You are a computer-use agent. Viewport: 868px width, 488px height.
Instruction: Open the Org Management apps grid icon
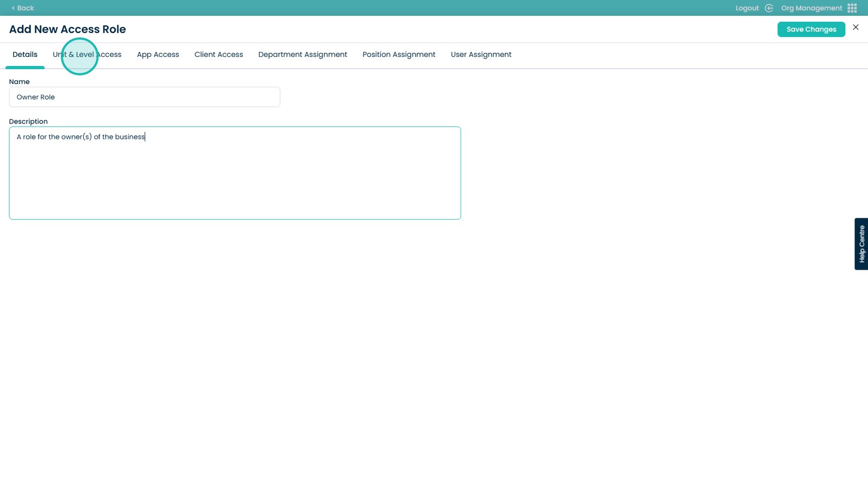852,8
